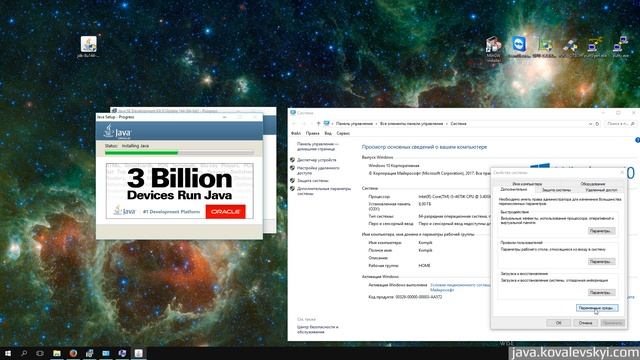This screenshot has width=640, height=360.
Task: Switch to Удаленный доступ tab
Action: pyautogui.click(x=601, y=190)
